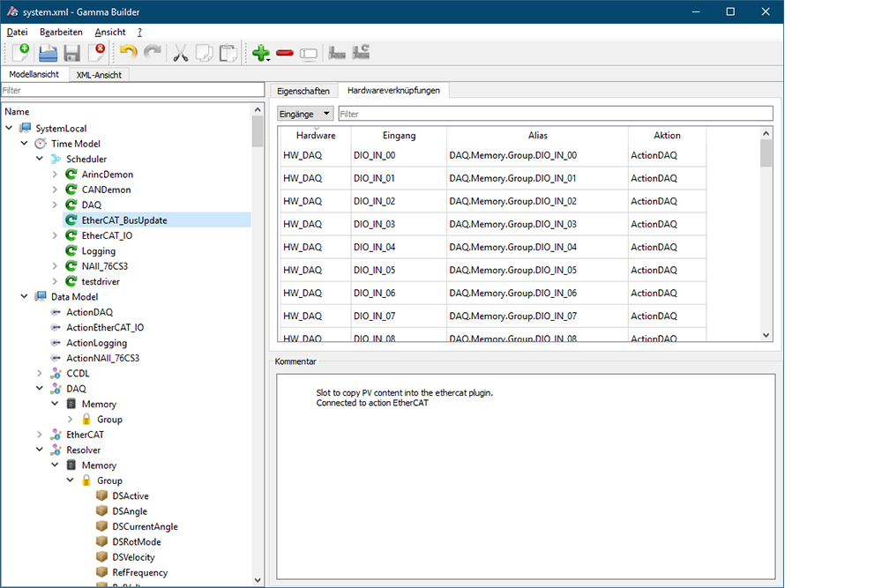Open the Bearbeiten menu
This screenshot has height=588, width=882.
61,32
